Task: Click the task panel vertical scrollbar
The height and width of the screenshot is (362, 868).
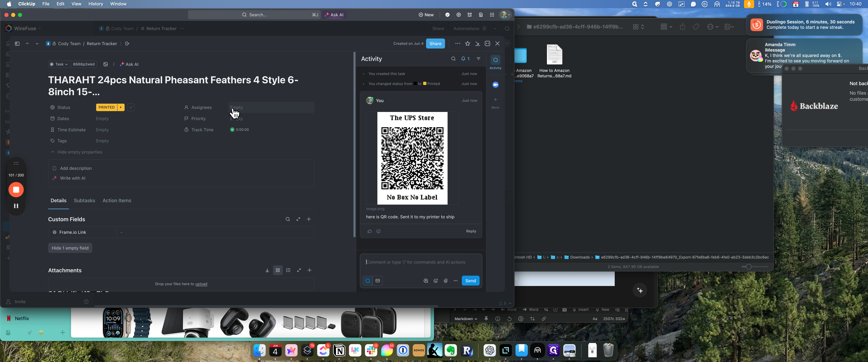Action: tap(354, 145)
